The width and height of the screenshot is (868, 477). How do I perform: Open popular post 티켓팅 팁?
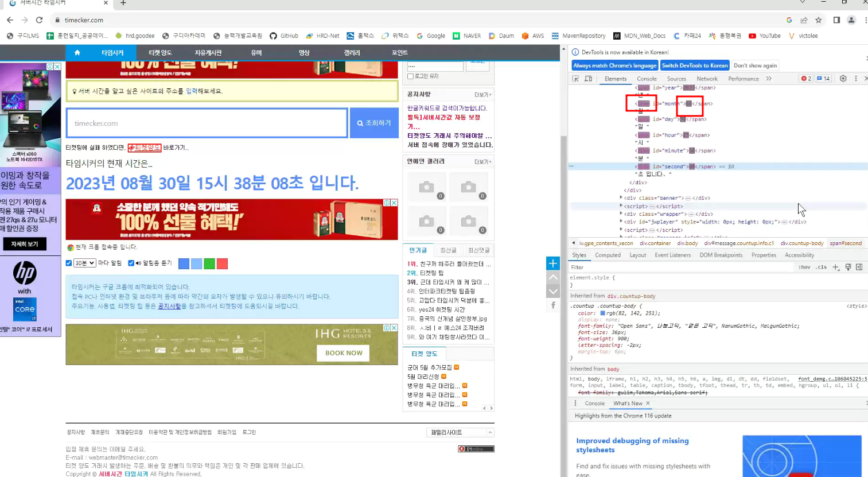(432, 273)
